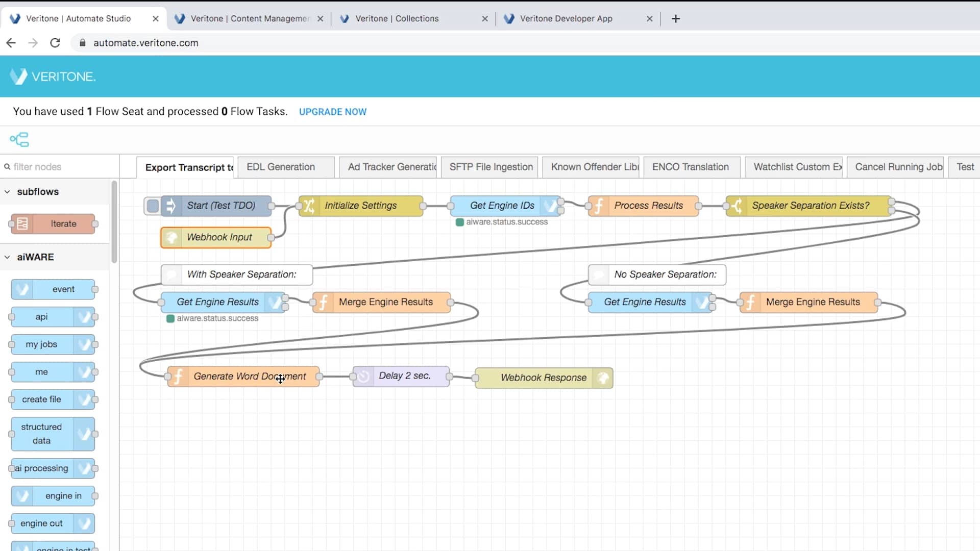Click the Veritone icon on Get Engine IDs node

coord(550,206)
